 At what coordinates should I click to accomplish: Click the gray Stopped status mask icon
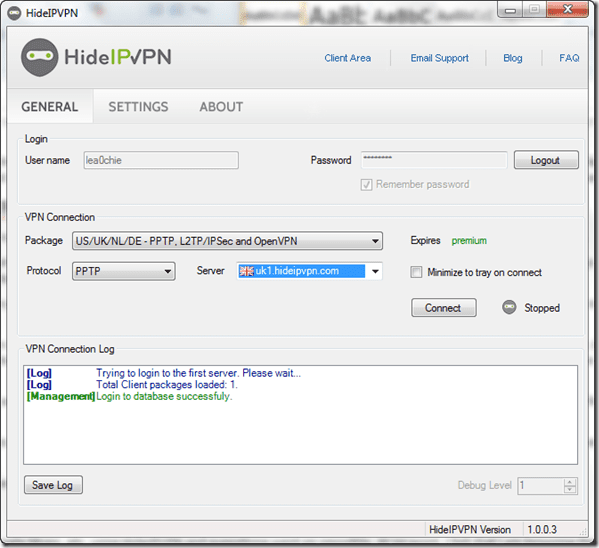[509, 307]
